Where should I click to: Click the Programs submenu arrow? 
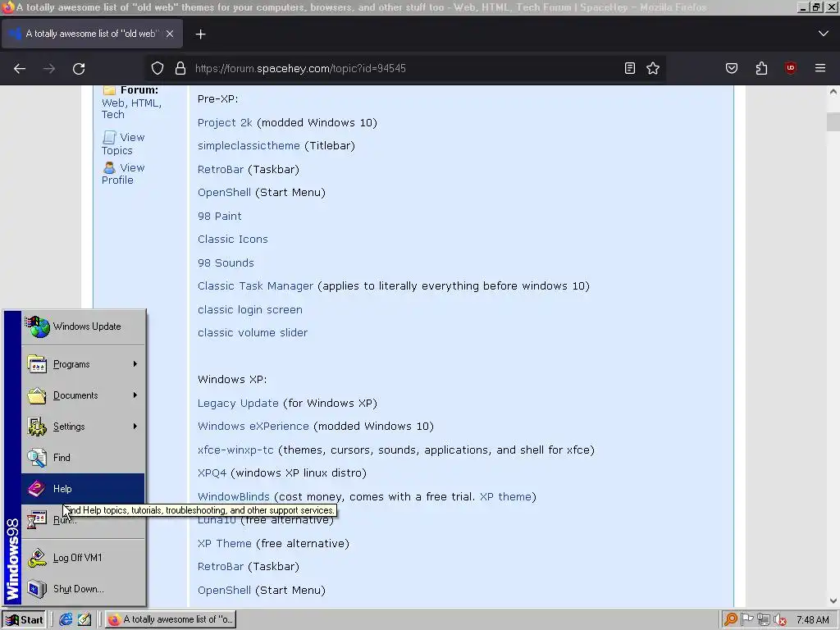coord(135,364)
